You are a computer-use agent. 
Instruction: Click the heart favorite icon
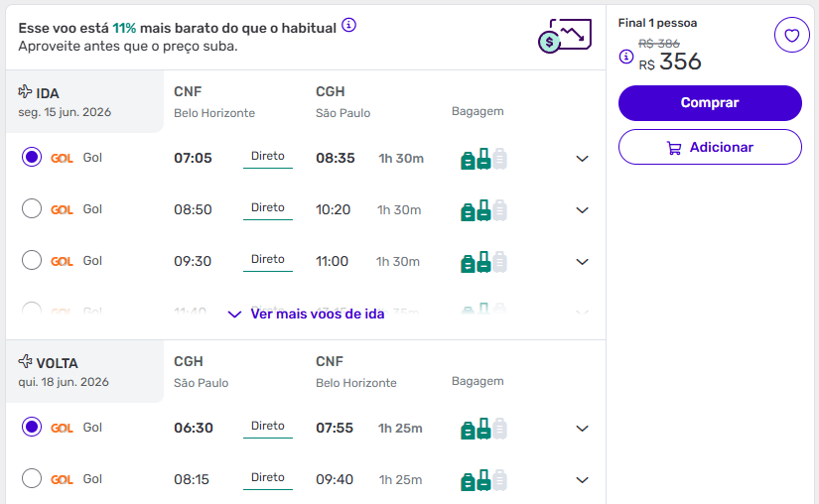coord(791,36)
